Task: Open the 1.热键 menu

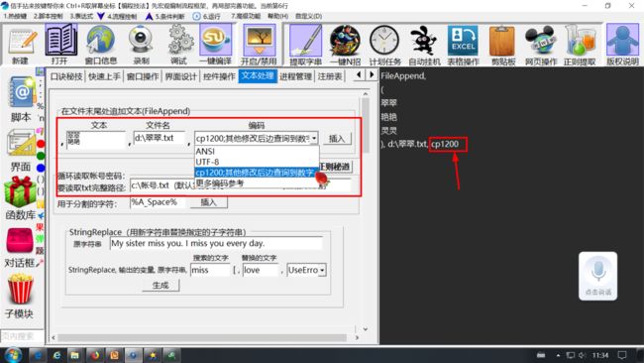Action: tap(15, 16)
